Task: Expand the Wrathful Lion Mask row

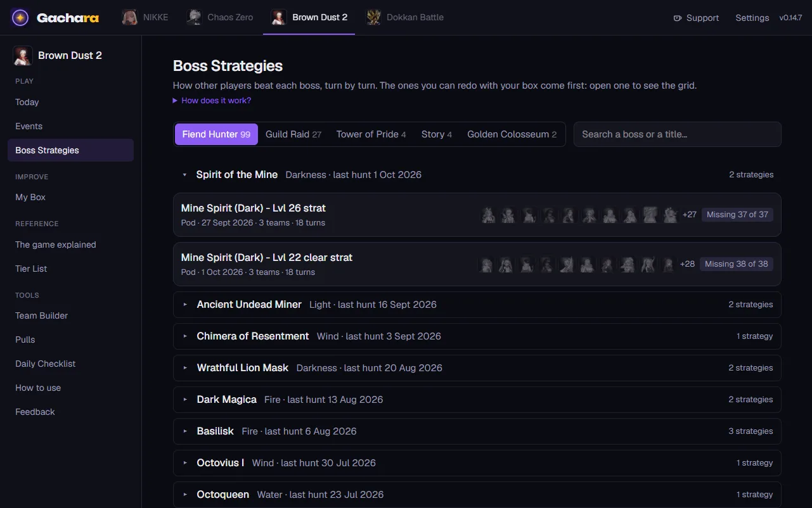Action: coord(477,368)
